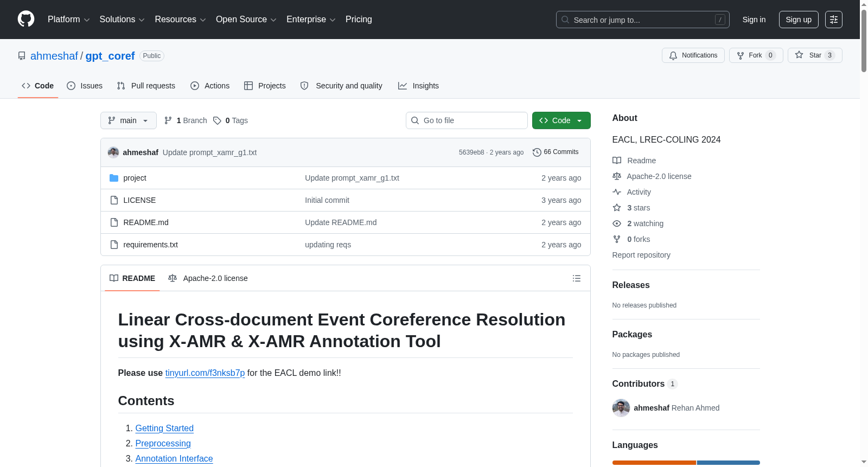The height and width of the screenshot is (467, 868).
Task: Go to the Pricing page
Action: pyautogui.click(x=359, y=20)
